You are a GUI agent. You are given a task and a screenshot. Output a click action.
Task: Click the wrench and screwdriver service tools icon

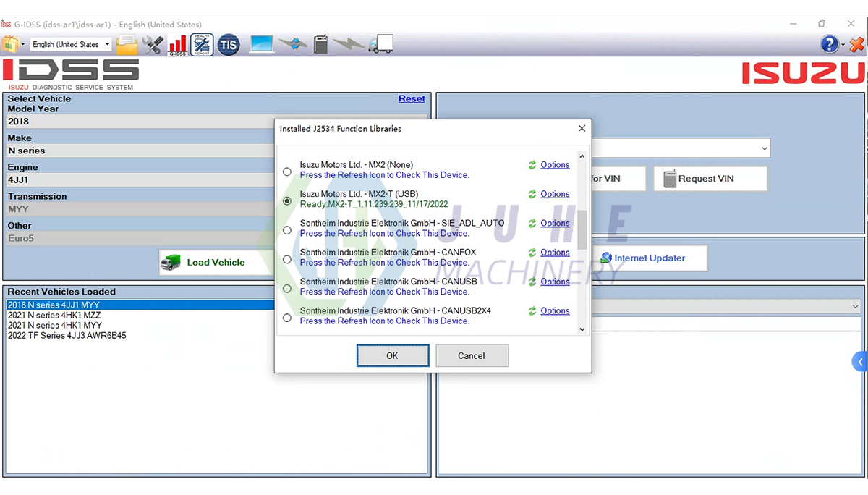tap(153, 44)
